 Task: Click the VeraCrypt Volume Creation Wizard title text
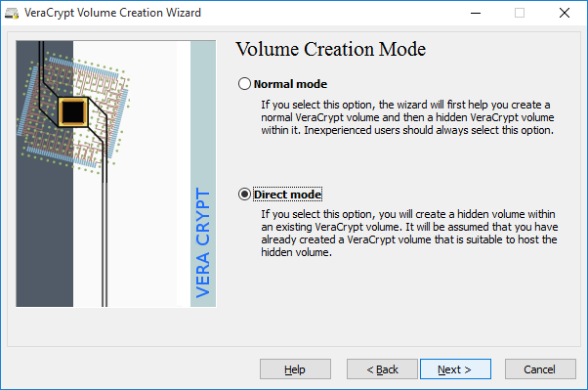(112, 13)
